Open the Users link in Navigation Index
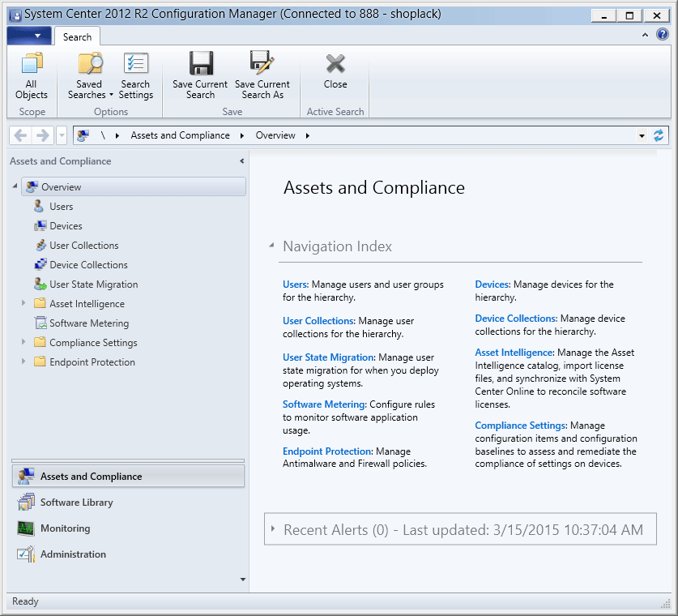Viewport: 678px width, 616px height. 295,284
